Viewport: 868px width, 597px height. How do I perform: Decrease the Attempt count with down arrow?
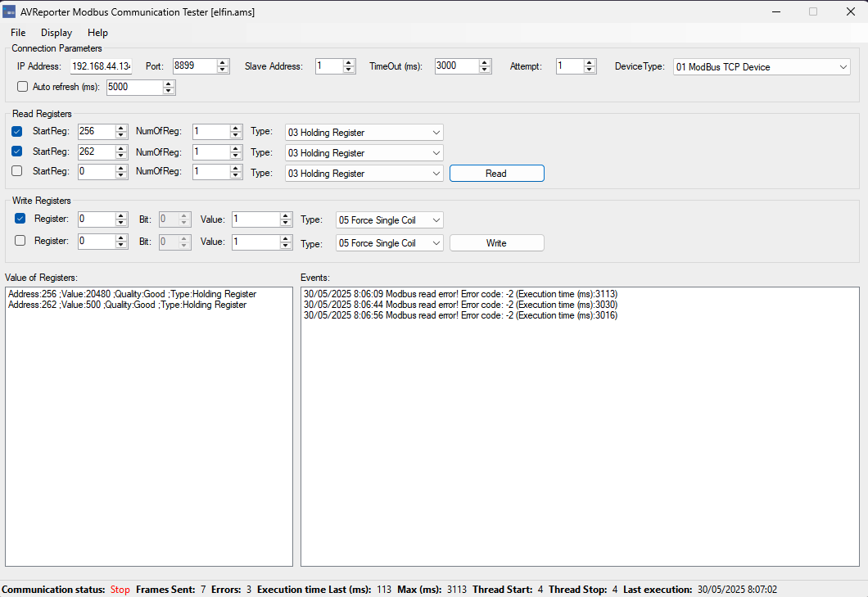(590, 70)
